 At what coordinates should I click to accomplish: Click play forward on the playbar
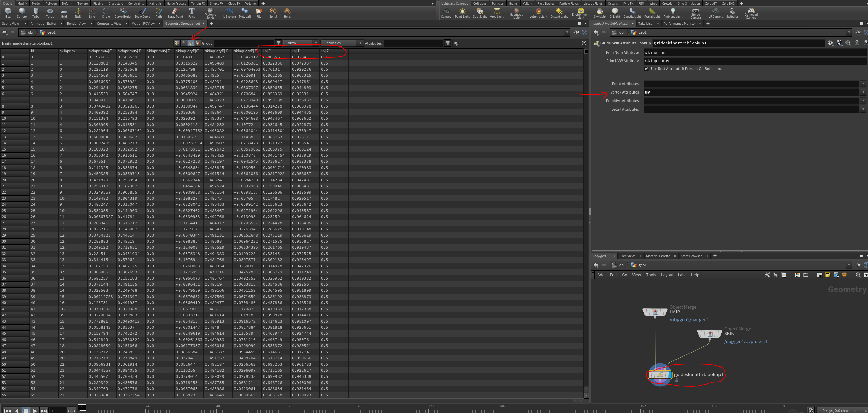click(35, 411)
